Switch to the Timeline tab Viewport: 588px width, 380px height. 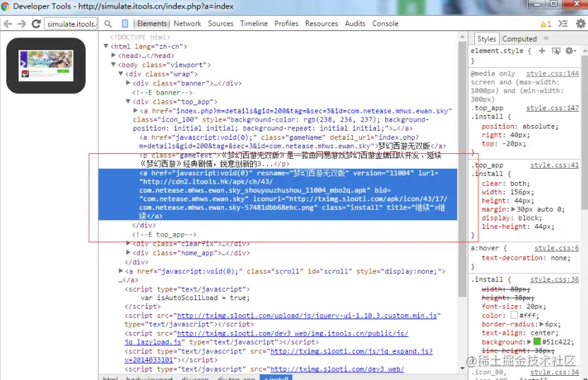(254, 23)
